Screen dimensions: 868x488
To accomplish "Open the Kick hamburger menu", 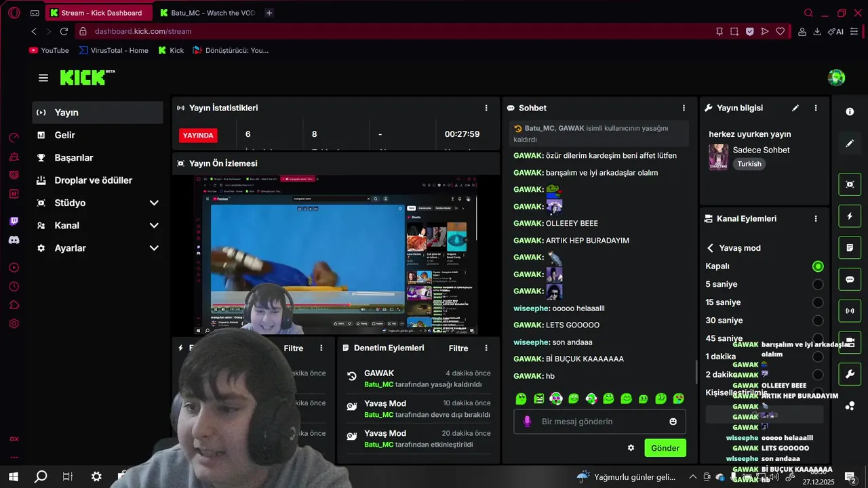I will 43,78.
